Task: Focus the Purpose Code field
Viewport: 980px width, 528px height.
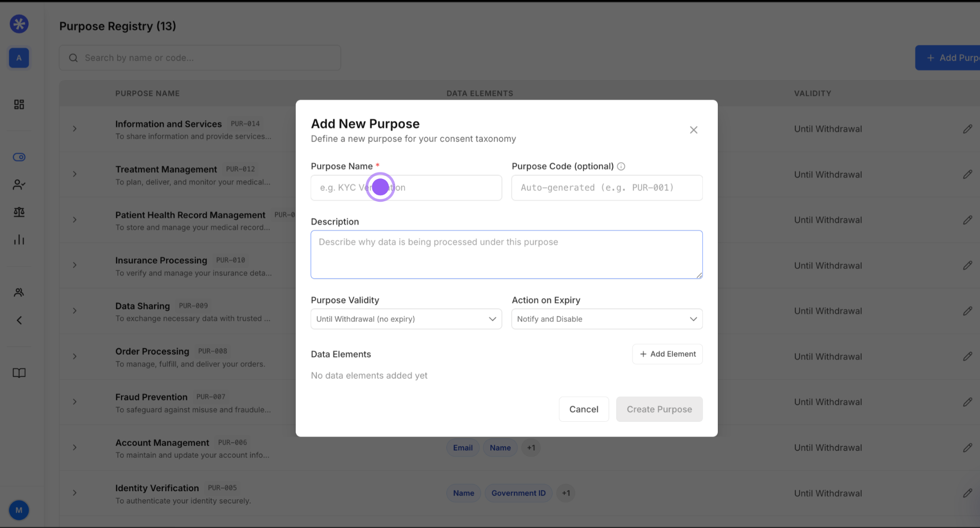Action: tap(607, 188)
